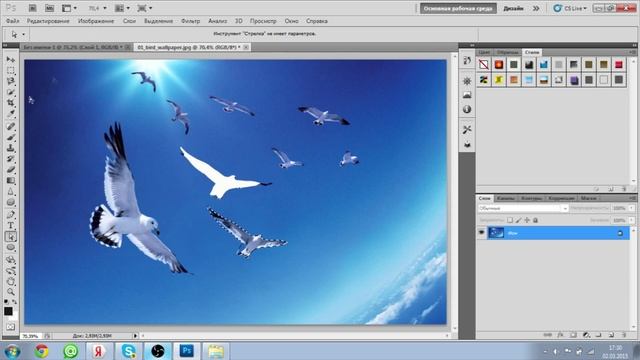Image resolution: width=640 pixels, height=360 pixels.
Task: Switch to the Каналы tab
Action: point(506,198)
